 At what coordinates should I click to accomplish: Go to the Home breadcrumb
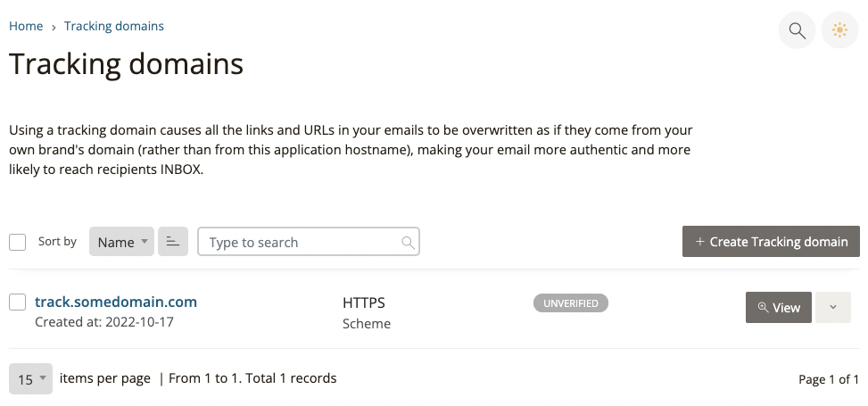(26, 26)
